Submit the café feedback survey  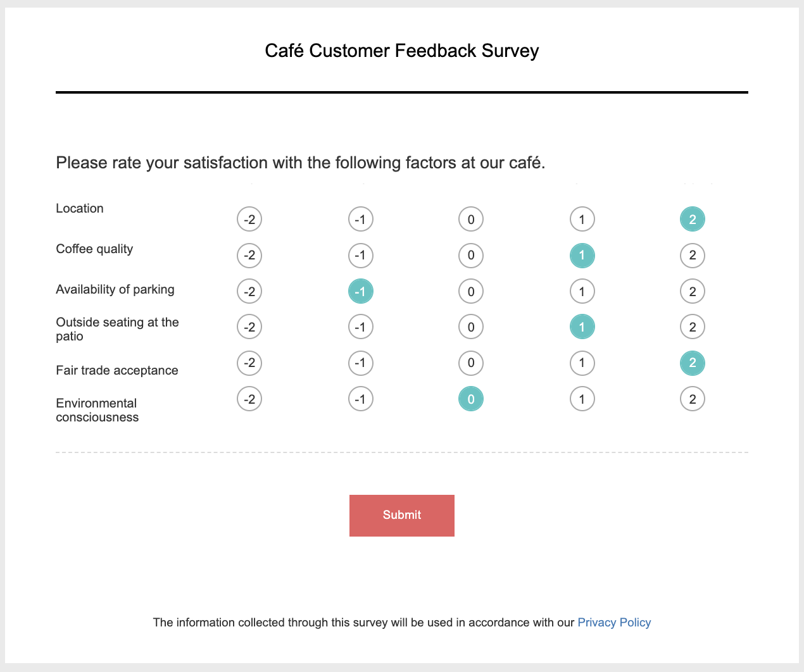[x=402, y=516]
